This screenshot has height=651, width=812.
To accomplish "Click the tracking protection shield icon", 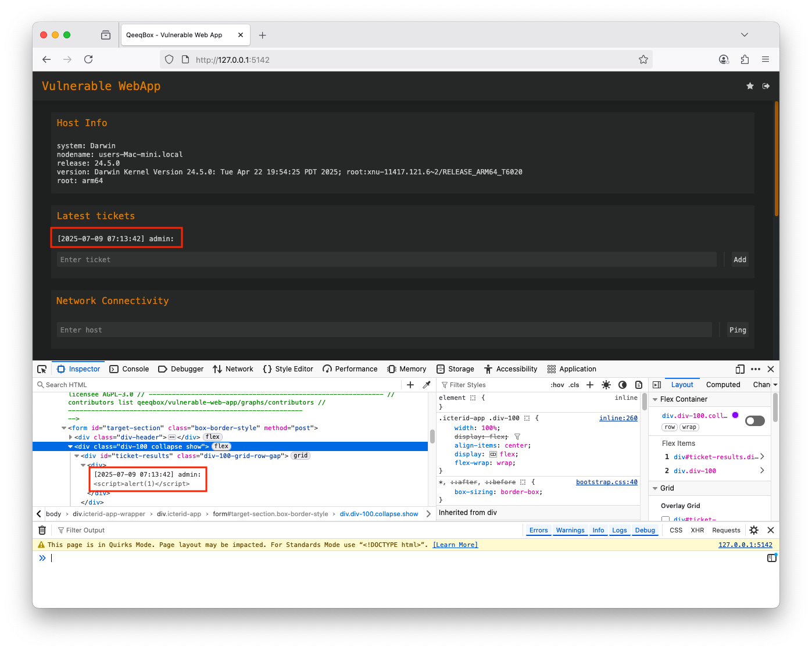I will point(169,59).
